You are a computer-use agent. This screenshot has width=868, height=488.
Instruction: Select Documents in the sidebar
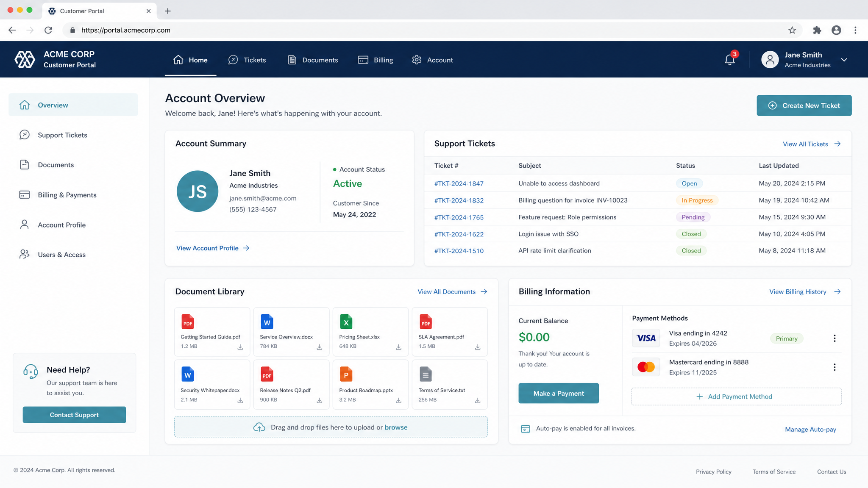pos(73,165)
